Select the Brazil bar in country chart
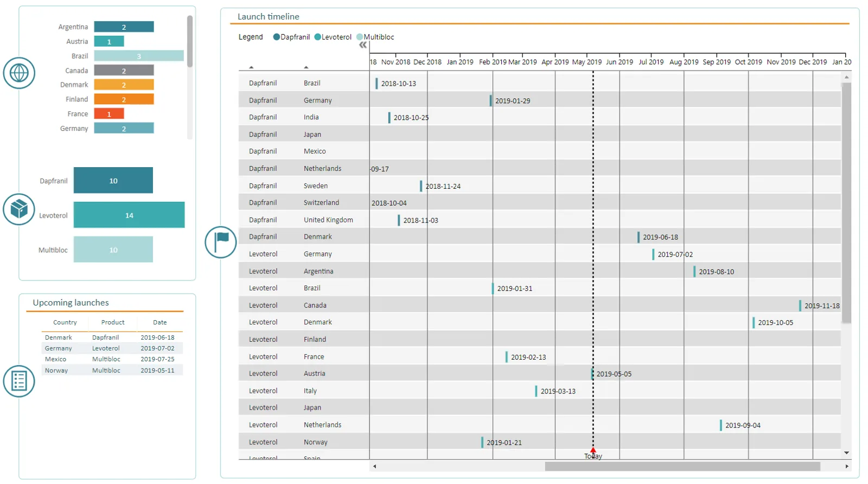 click(x=139, y=56)
